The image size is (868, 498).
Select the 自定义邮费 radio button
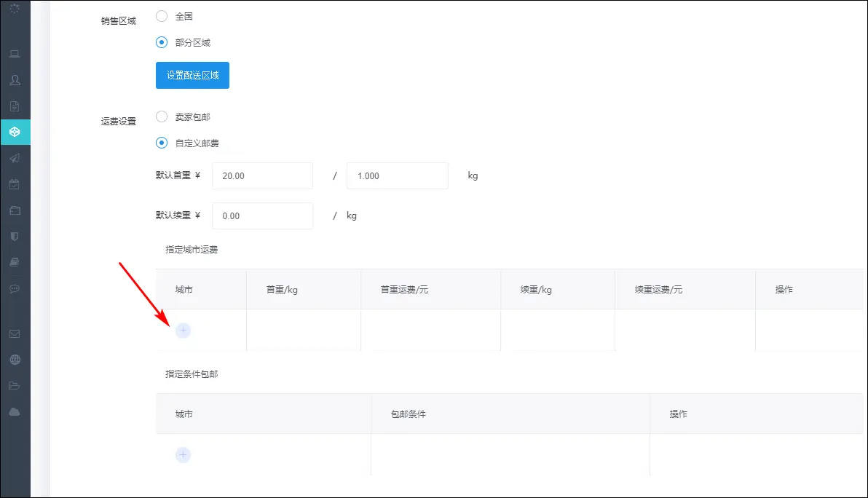tap(162, 143)
